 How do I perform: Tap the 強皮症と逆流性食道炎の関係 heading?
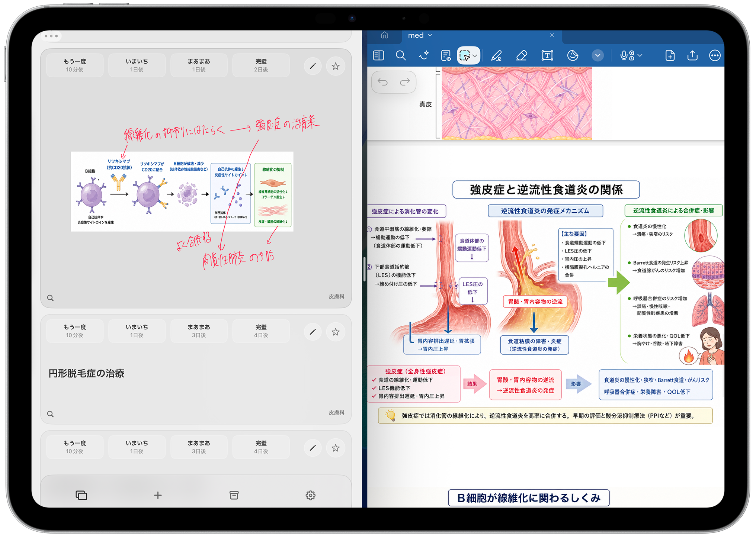tap(546, 190)
